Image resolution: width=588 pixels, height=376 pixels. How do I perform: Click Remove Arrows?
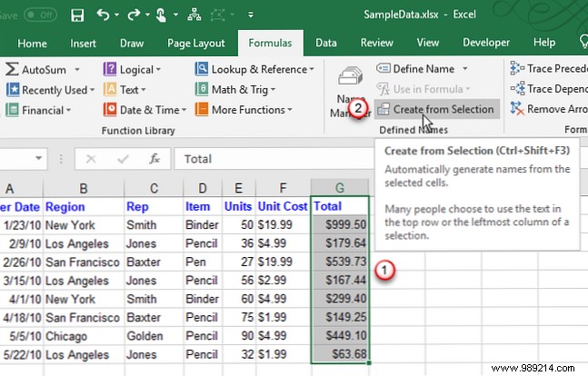[549, 109]
